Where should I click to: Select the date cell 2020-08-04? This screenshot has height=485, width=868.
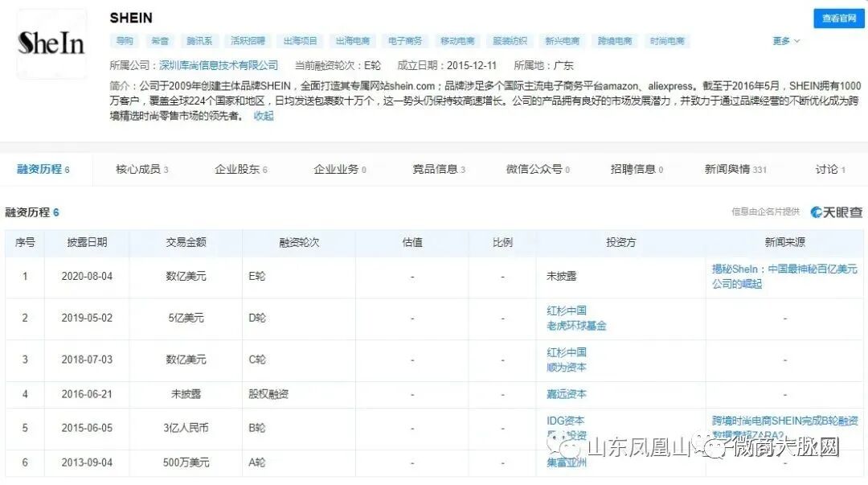87,276
